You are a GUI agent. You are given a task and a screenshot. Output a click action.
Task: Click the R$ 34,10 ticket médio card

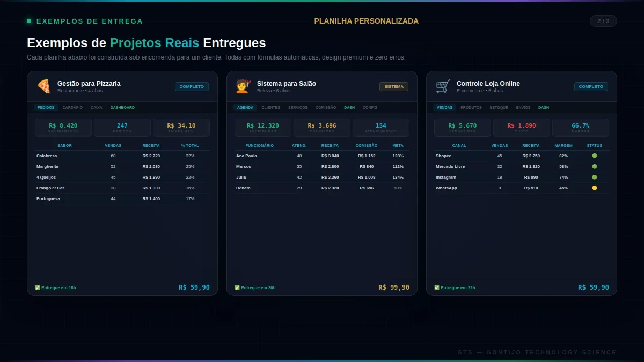tap(181, 128)
